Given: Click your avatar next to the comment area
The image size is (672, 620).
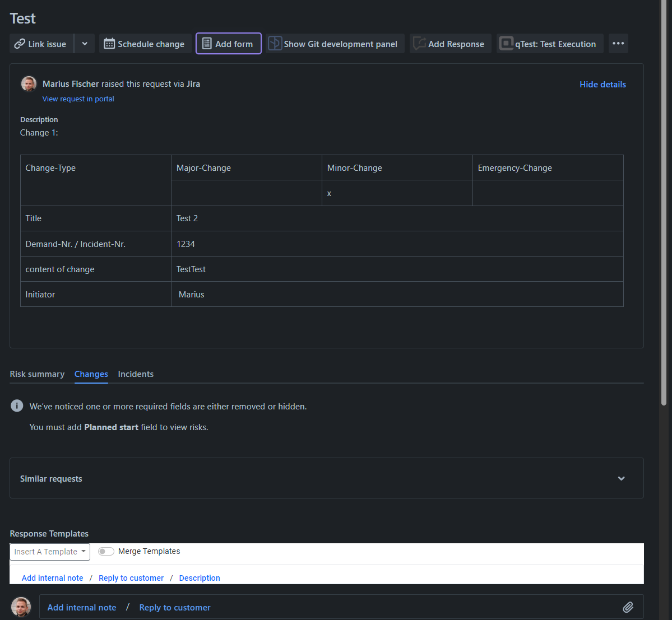Looking at the screenshot, I should pos(21,607).
